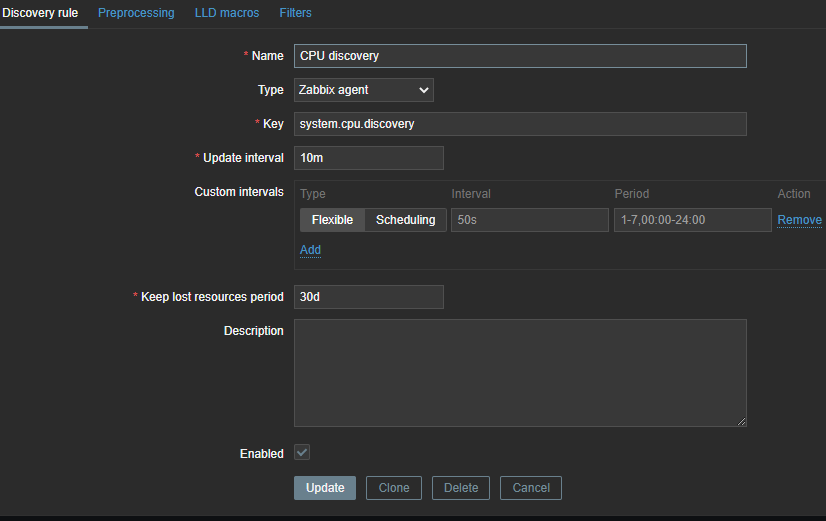This screenshot has width=826, height=521.
Task: Select the Flexible interval type
Action: [x=332, y=220]
